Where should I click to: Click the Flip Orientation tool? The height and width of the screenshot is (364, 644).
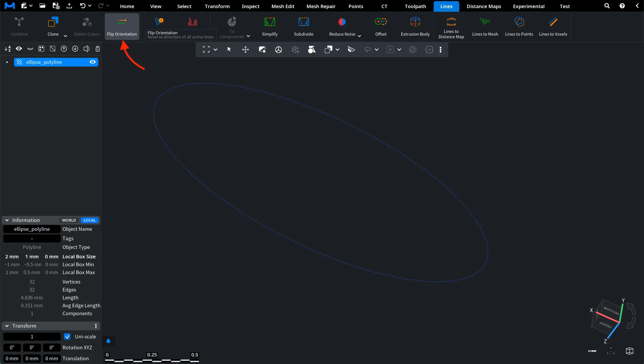[122, 26]
